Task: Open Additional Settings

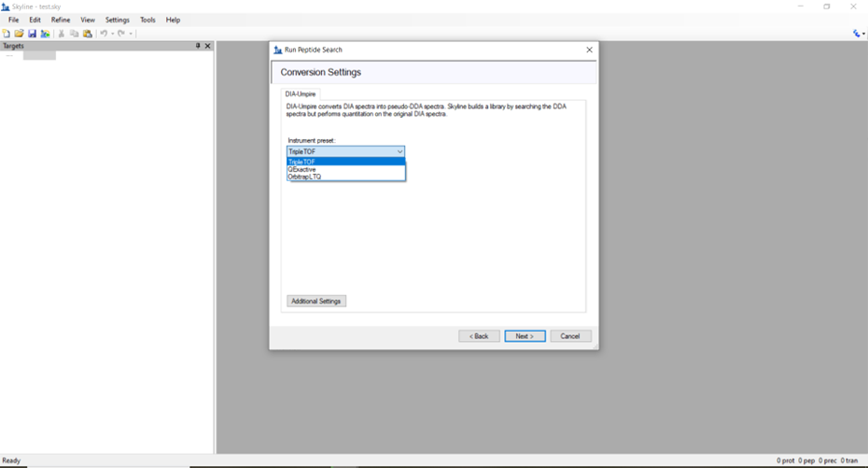Action: (x=316, y=302)
